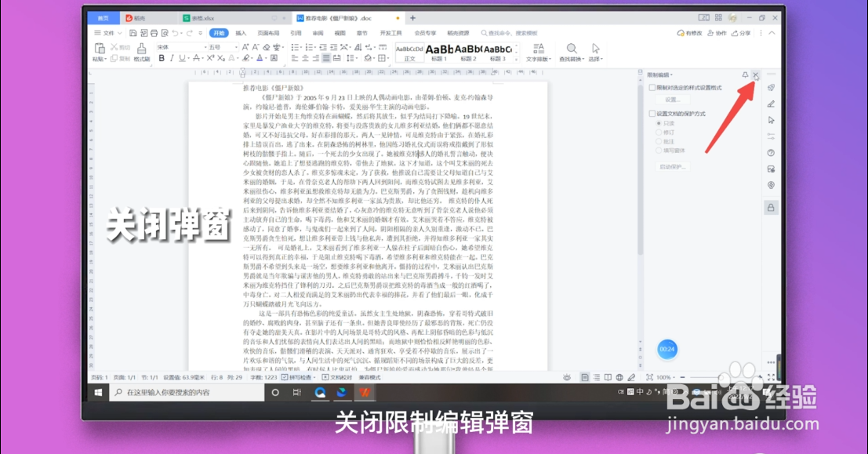This screenshot has width=868, height=454.
Task: Align text right
Action: click(x=315, y=58)
